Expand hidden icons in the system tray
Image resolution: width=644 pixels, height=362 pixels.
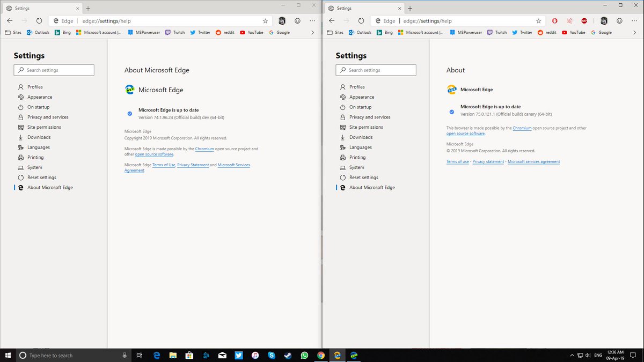572,355
